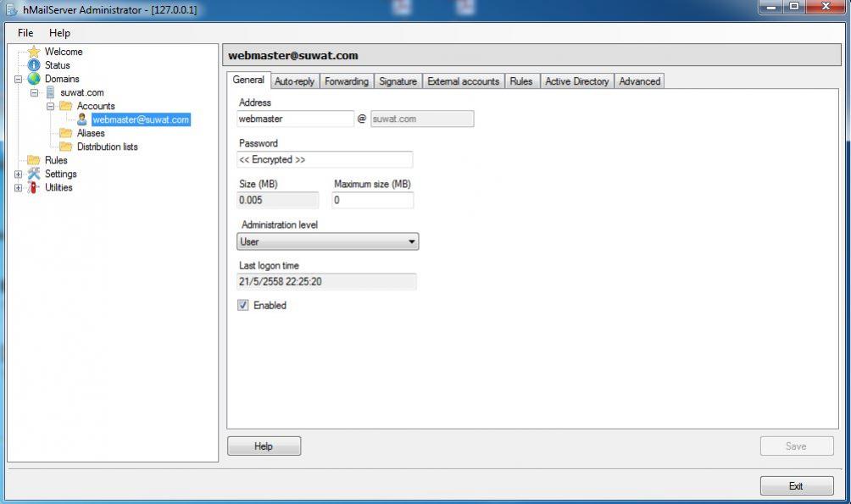Viewport: 851px width, 504px height.
Task: Click the Distribution lists folder icon
Action: point(65,147)
